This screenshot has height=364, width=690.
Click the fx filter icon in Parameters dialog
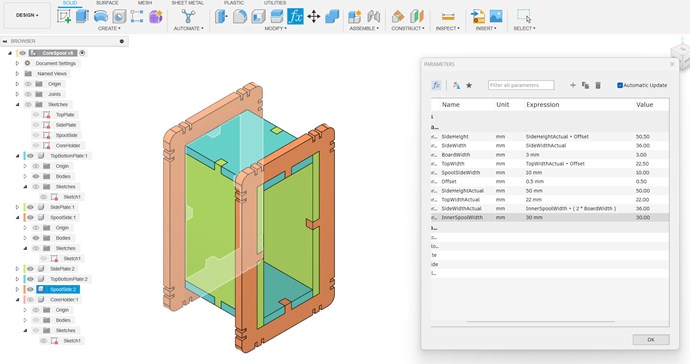pyautogui.click(x=436, y=85)
